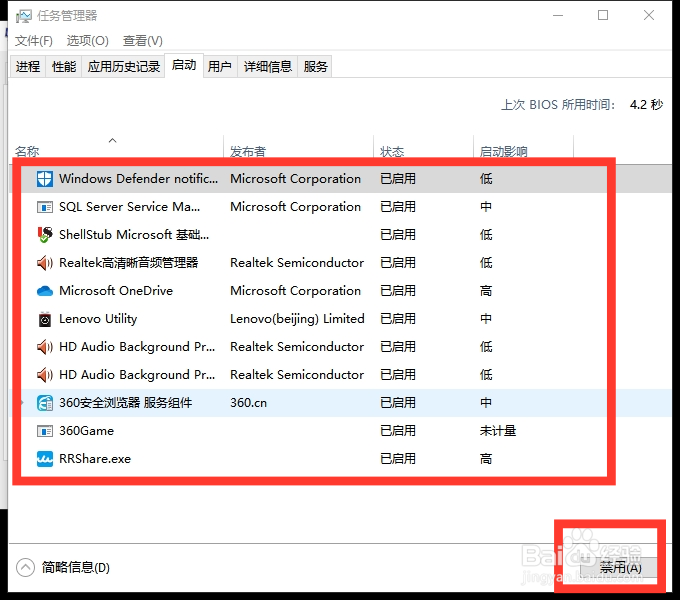Maximize the Task Manager window
This screenshot has height=600, width=680.
pyautogui.click(x=603, y=15)
